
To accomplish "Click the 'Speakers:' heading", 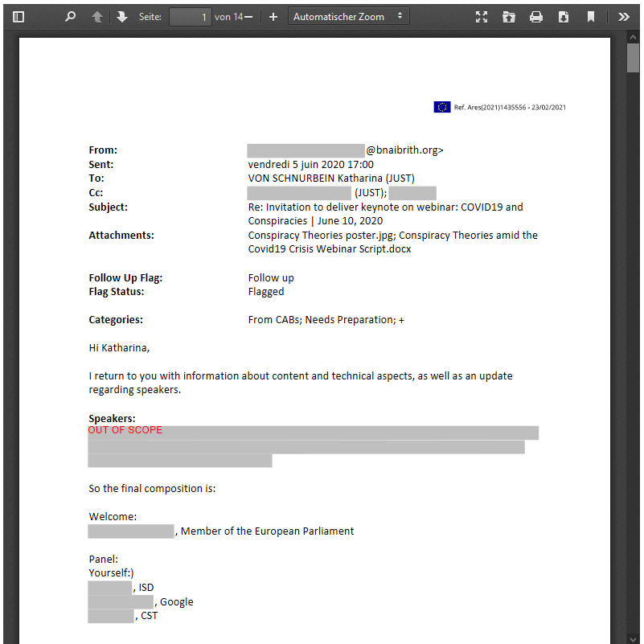I will click(x=112, y=419).
